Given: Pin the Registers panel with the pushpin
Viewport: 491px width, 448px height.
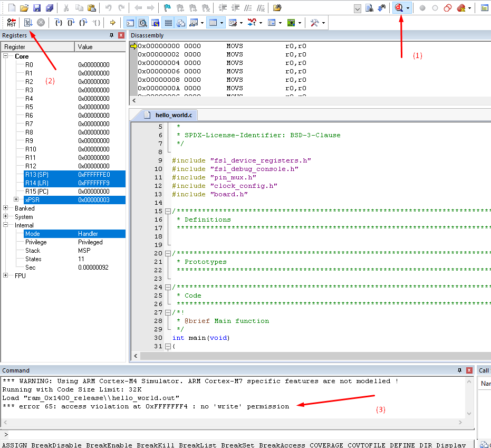Looking at the screenshot, I should (x=112, y=35).
